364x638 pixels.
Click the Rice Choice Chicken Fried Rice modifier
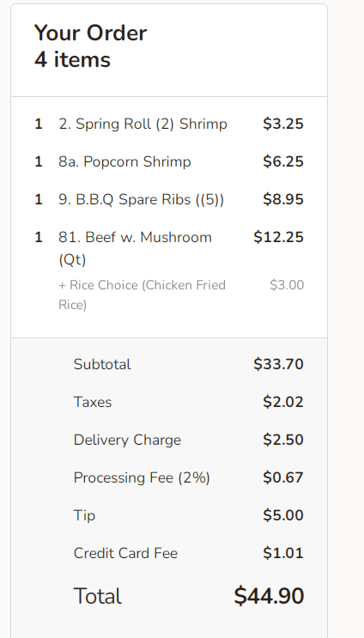[x=142, y=295]
